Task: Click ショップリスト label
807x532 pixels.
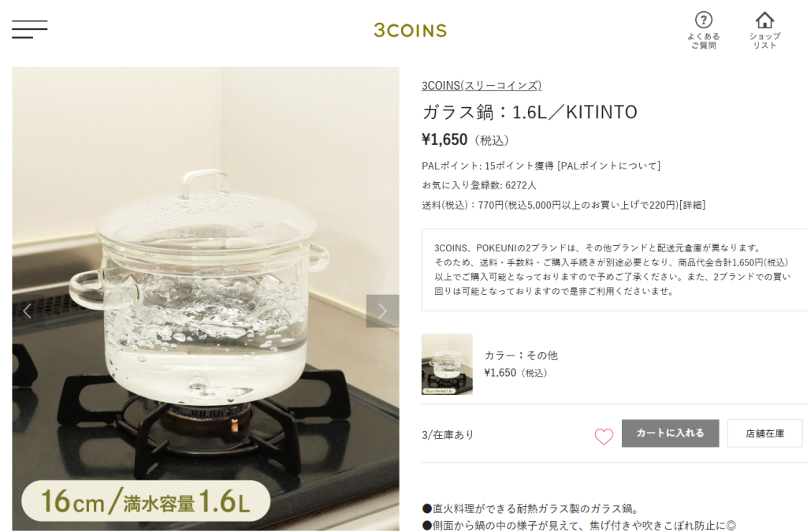Action: click(764, 41)
